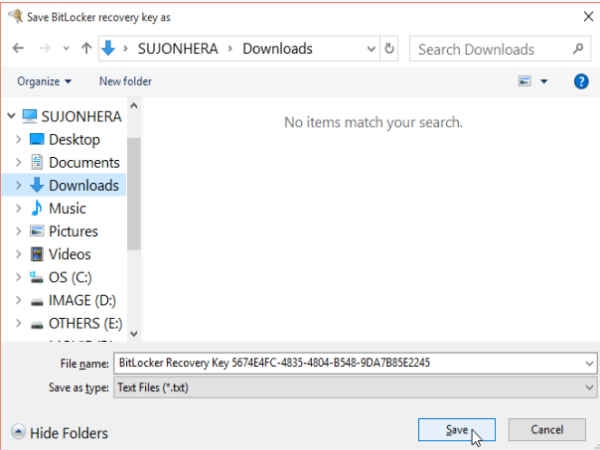Refresh the Downloads folder view

click(389, 49)
